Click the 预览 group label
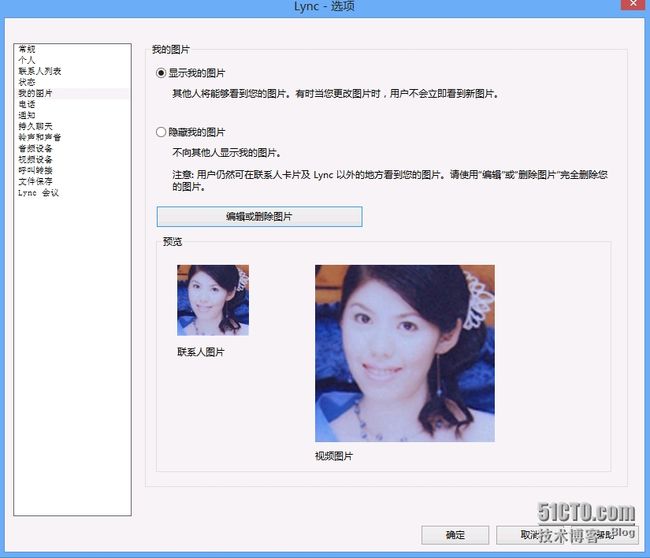Screen dimensions: 650x558 (172, 242)
